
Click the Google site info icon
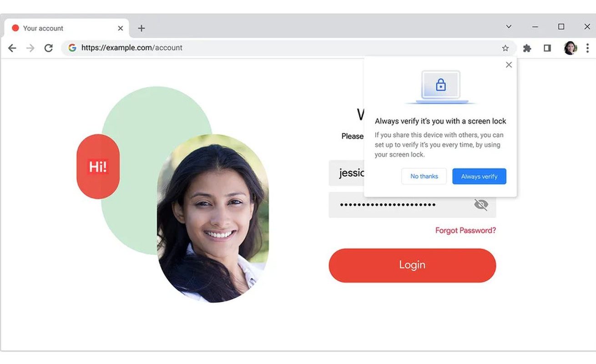click(x=72, y=48)
